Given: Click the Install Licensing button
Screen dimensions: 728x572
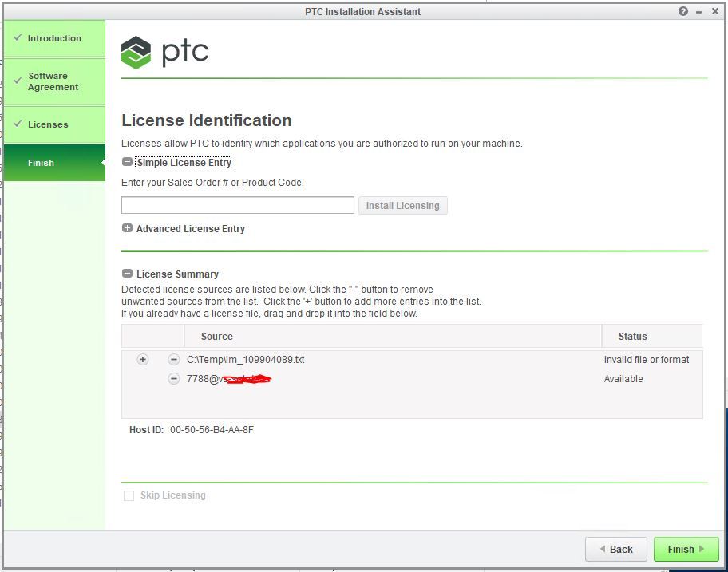Looking at the screenshot, I should tap(402, 206).
